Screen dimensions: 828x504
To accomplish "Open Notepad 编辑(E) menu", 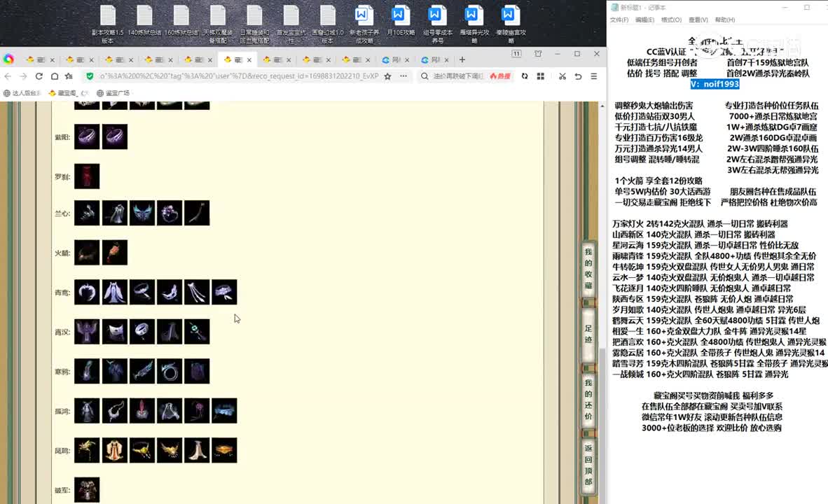I will 644,20.
